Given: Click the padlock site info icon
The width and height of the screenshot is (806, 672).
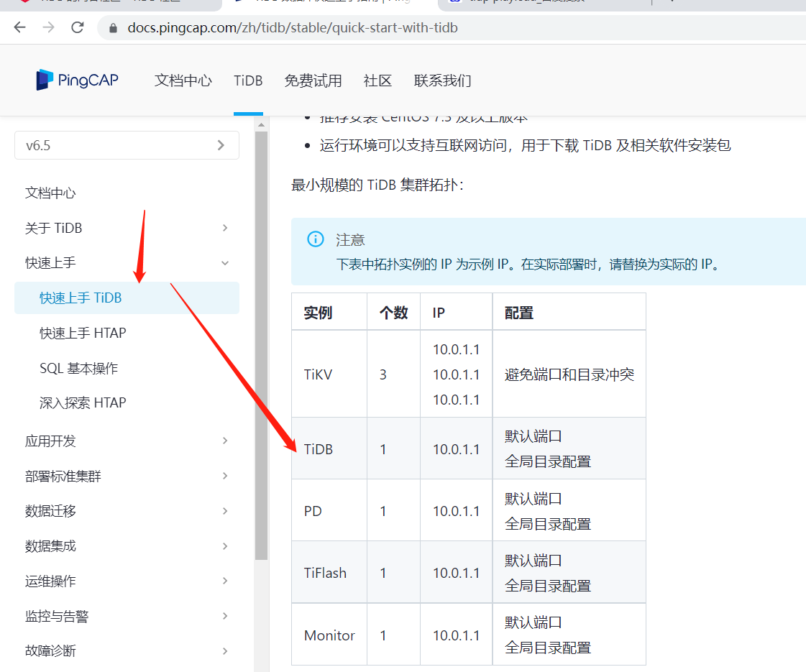Looking at the screenshot, I should click(113, 28).
